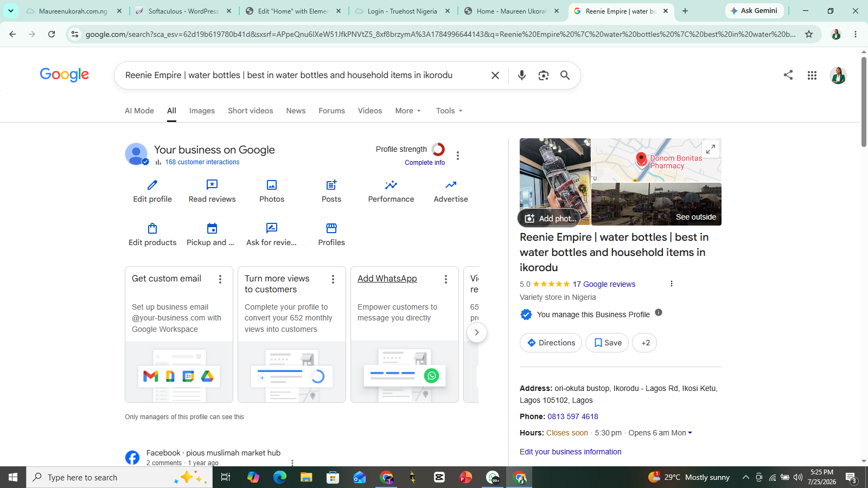Image resolution: width=868 pixels, height=488 pixels.
Task: Bookmark this page with the star icon
Action: pos(809,34)
